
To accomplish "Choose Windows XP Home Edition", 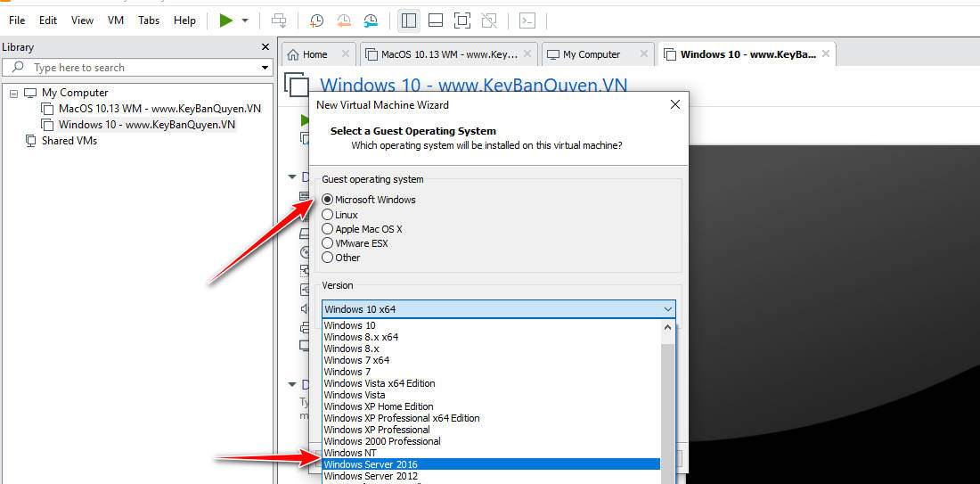I will pos(491,406).
